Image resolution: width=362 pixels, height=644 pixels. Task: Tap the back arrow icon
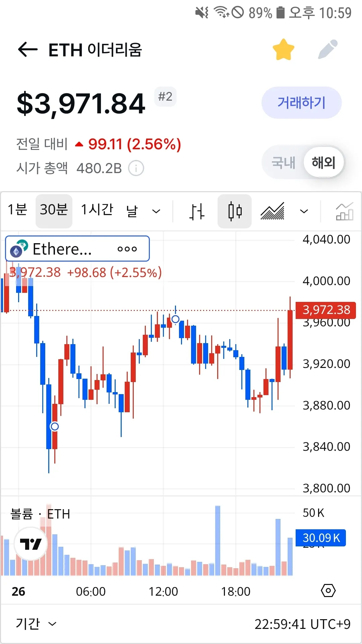27,50
